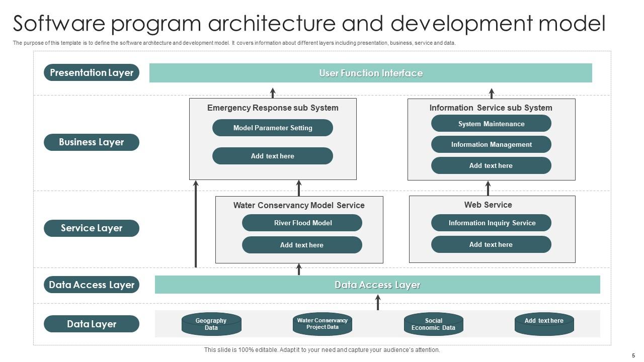
Task: Select the Information Management pill
Action: (491, 144)
